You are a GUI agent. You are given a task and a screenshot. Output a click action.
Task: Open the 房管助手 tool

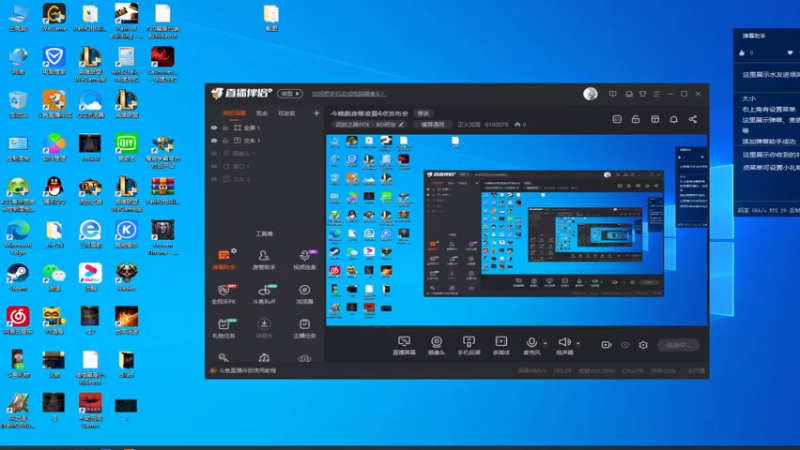[x=264, y=260]
